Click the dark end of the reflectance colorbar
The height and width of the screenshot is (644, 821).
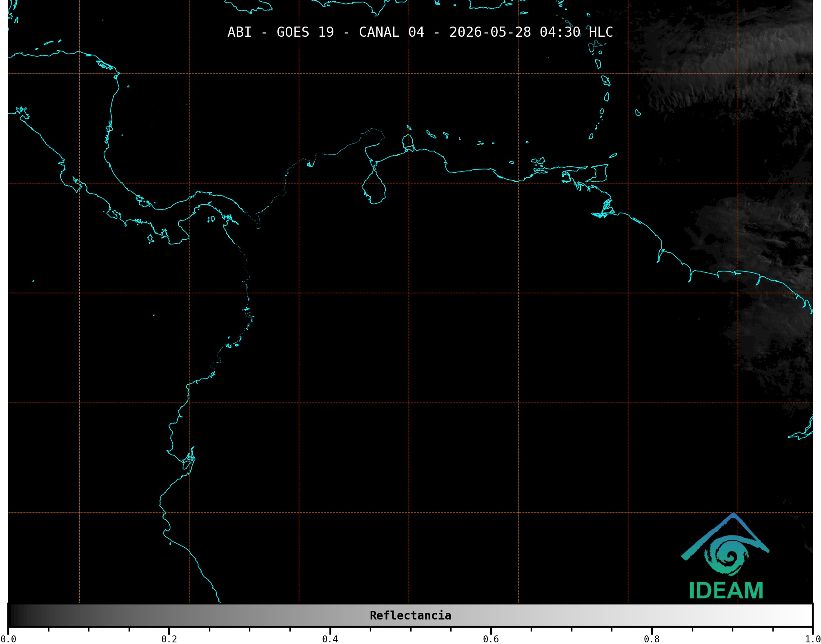click(18, 615)
